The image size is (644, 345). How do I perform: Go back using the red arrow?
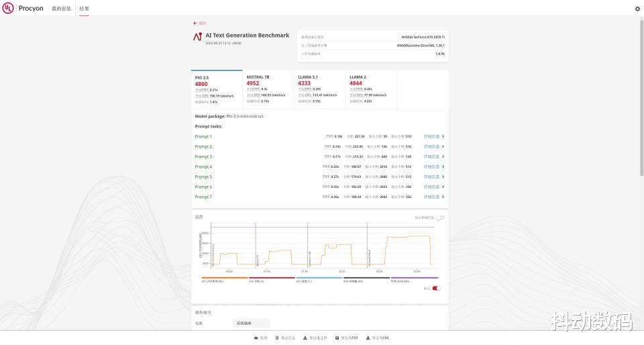195,23
